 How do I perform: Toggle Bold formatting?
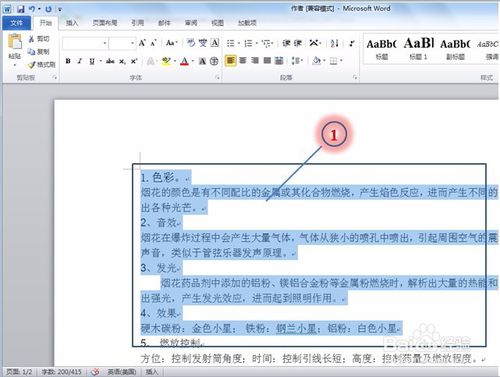pyautogui.click(x=68, y=61)
